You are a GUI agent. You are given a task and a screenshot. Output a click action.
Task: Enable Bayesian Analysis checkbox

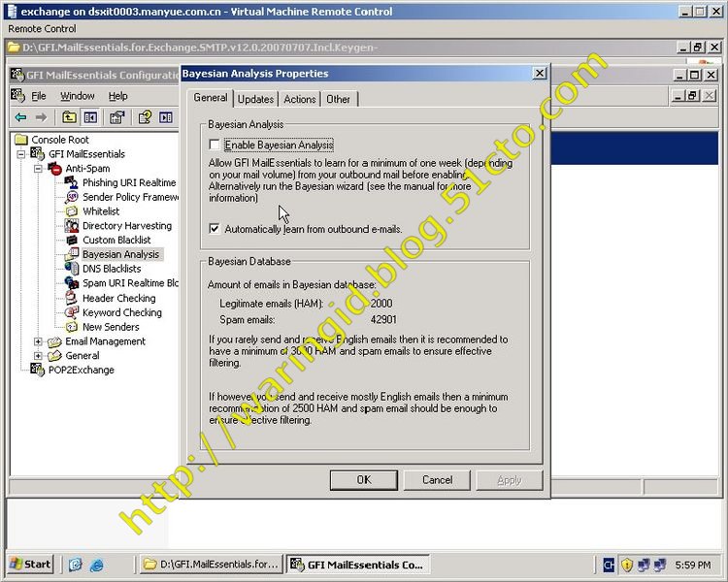pos(215,145)
